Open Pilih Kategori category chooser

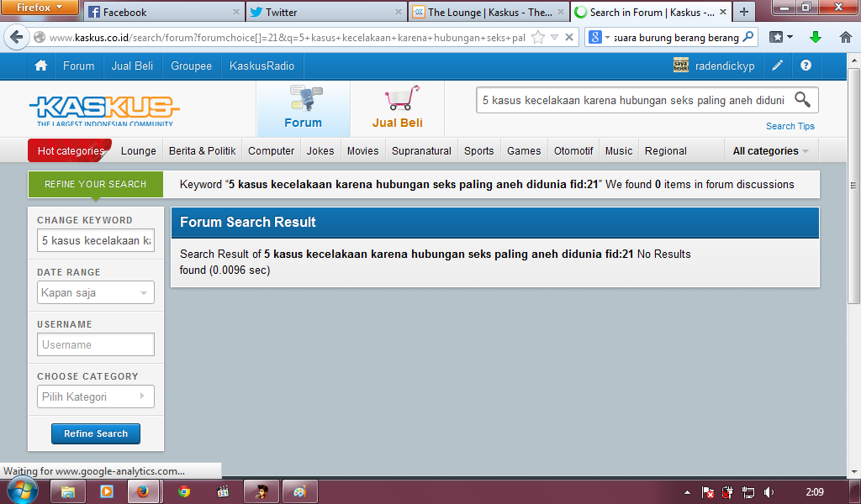pos(96,396)
